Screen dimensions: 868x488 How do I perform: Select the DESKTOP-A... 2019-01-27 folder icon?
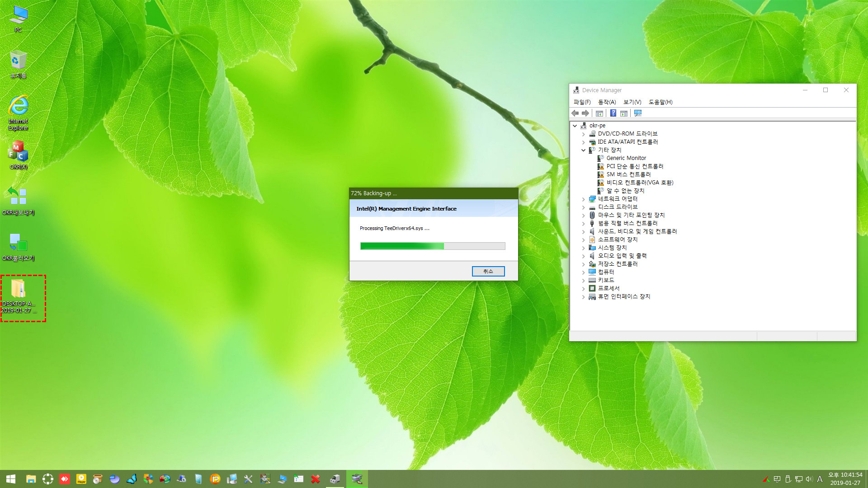coord(18,296)
